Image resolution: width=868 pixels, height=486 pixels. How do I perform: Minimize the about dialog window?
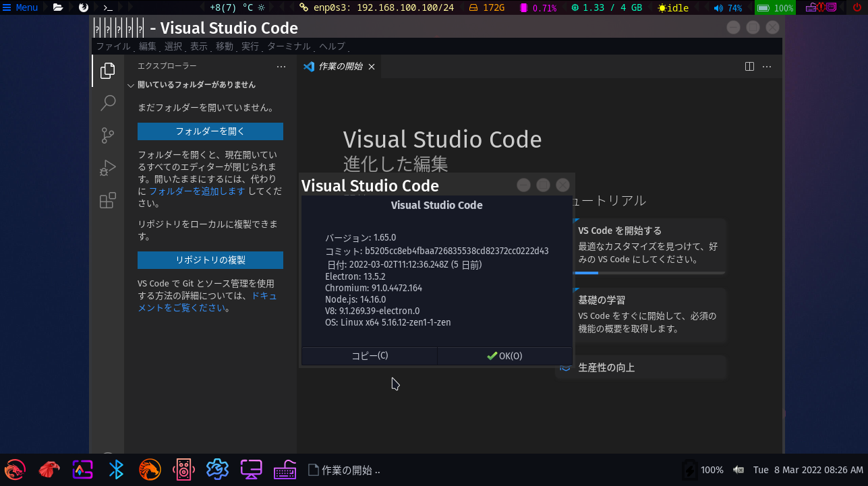[x=523, y=185]
